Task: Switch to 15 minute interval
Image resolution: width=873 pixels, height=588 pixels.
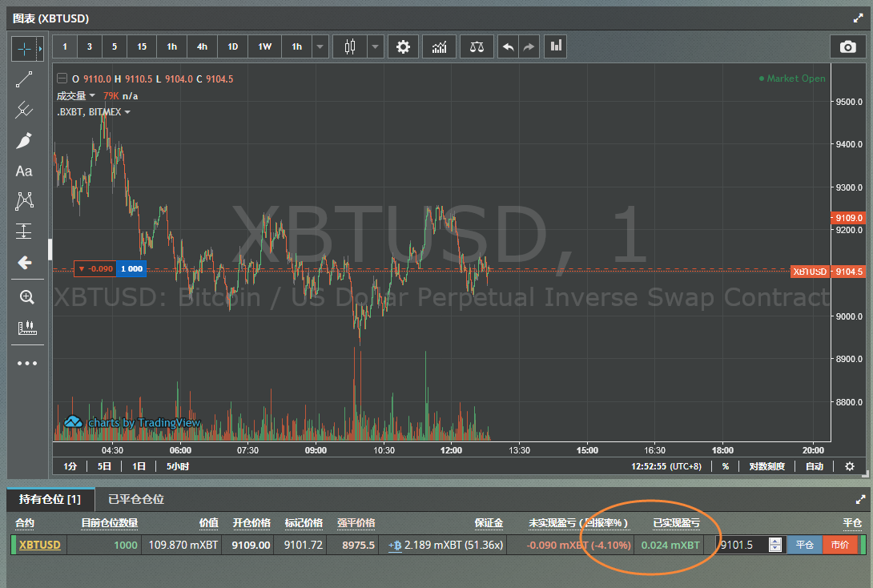Action: [x=142, y=46]
